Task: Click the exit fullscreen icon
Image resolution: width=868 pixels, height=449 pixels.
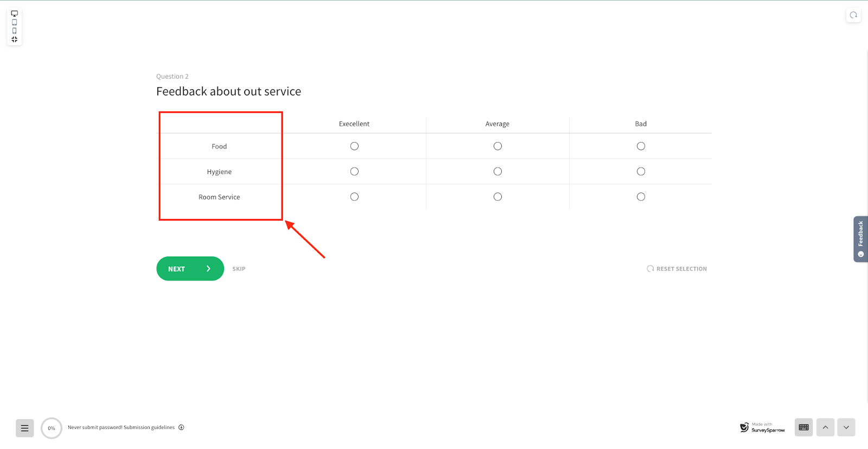Action: coord(15,40)
